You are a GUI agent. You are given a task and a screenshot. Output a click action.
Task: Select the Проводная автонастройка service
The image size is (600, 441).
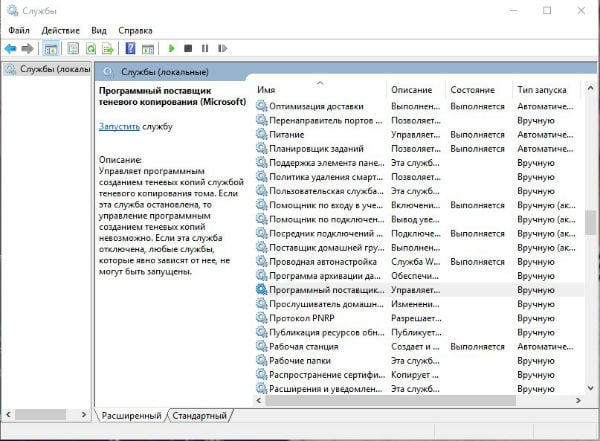click(419, 261)
